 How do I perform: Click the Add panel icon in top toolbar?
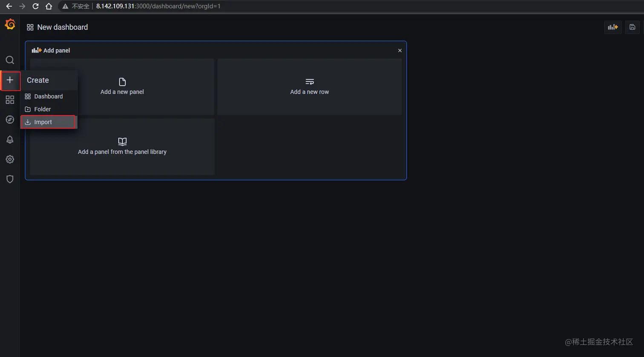(x=612, y=27)
